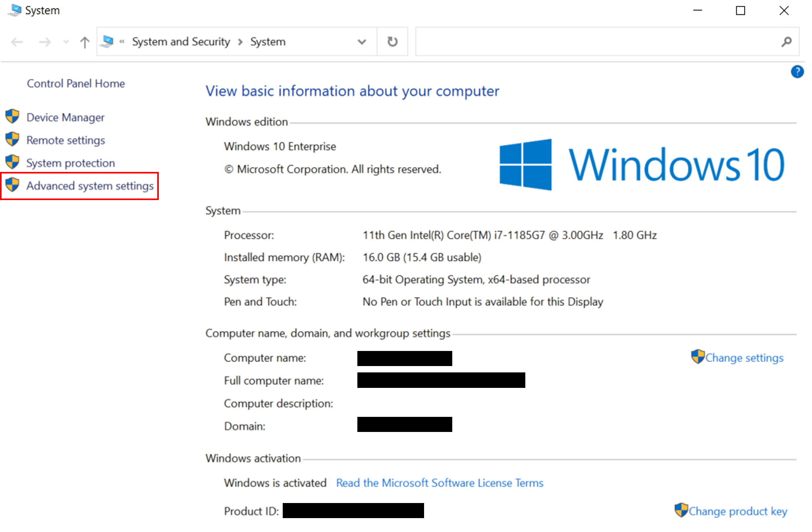Select the 16.0 GB installed memory value

click(422, 257)
